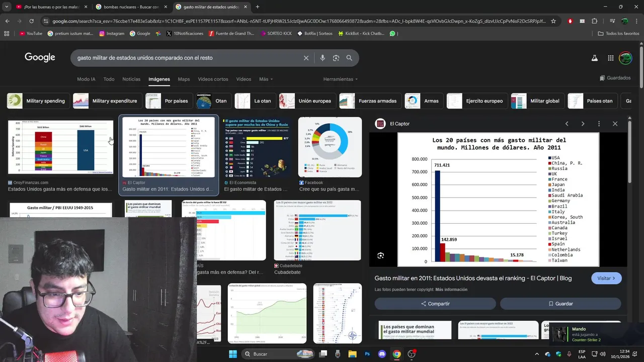This screenshot has height=362, width=644.
Task: Switch to the Maps tab
Action: (x=184, y=79)
